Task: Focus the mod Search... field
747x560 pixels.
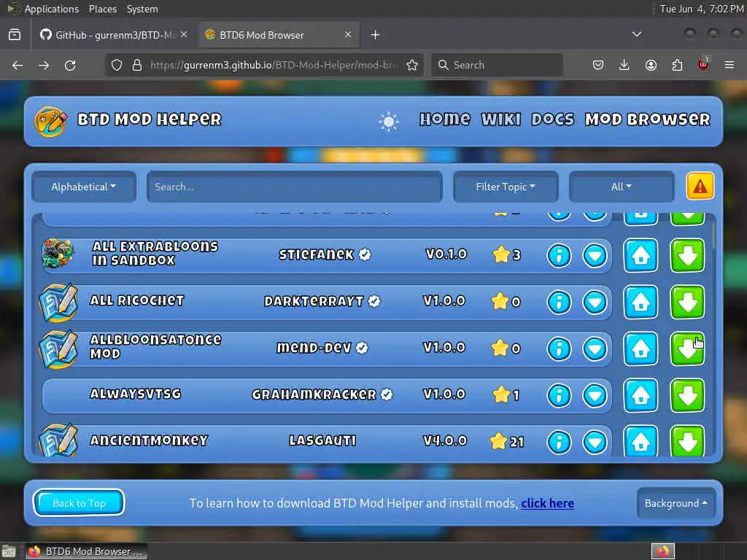Action: point(295,187)
